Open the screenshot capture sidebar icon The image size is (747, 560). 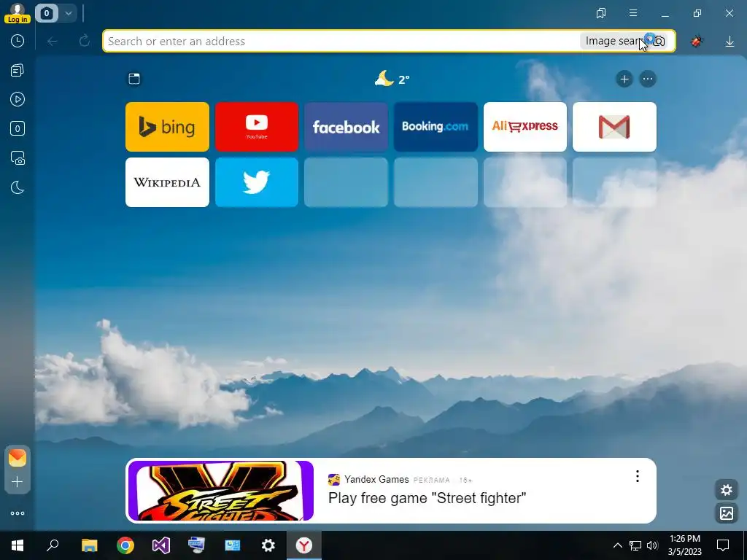click(18, 158)
